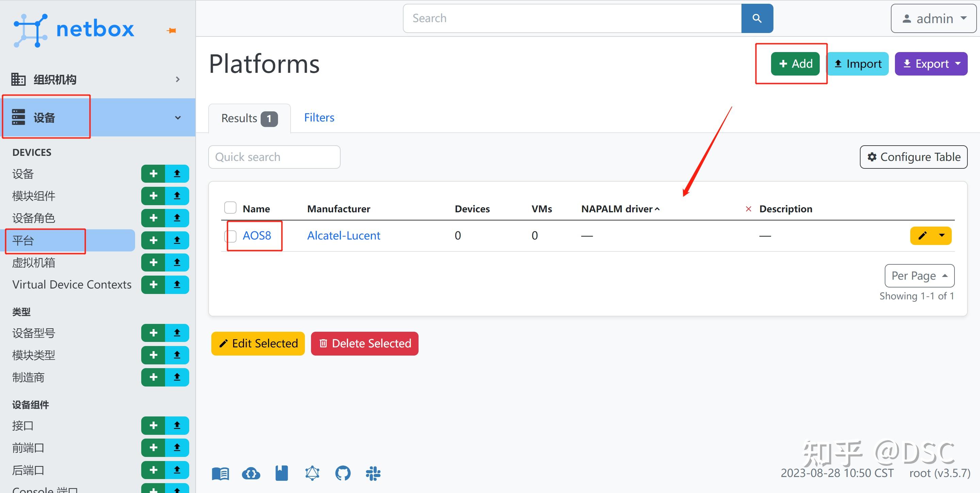Image resolution: width=980 pixels, height=493 pixels.
Task: Click the Quick search field
Action: (274, 157)
